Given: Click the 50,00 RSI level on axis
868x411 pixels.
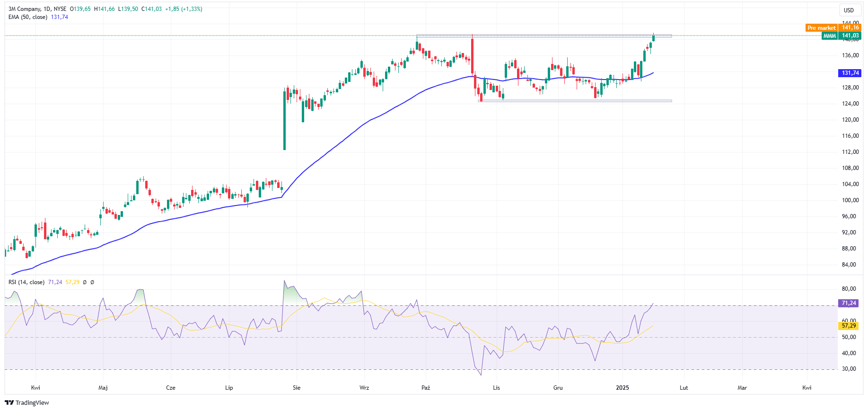Looking at the screenshot, I should (849, 337).
